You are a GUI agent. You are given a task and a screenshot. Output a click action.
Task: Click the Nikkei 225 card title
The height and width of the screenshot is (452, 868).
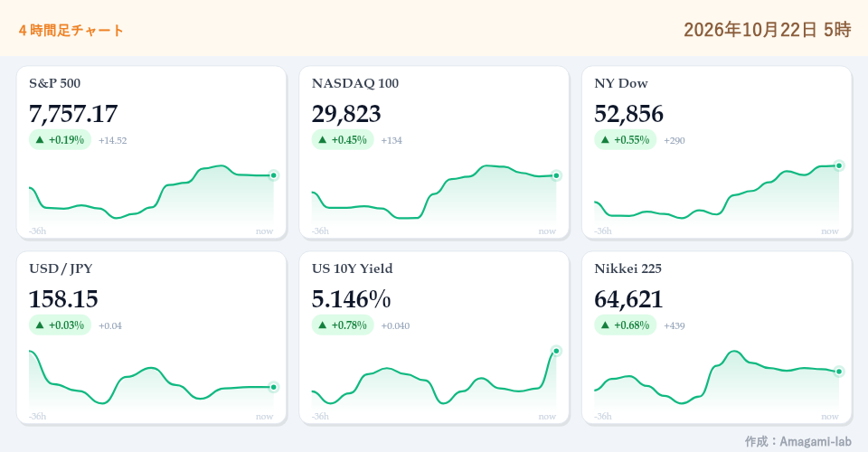pyautogui.click(x=628, y=268)
